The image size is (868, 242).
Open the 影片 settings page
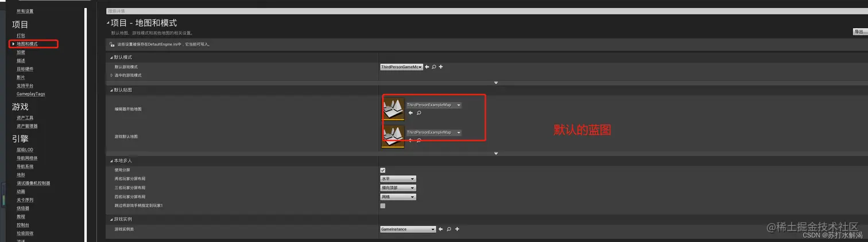(21, 77)
